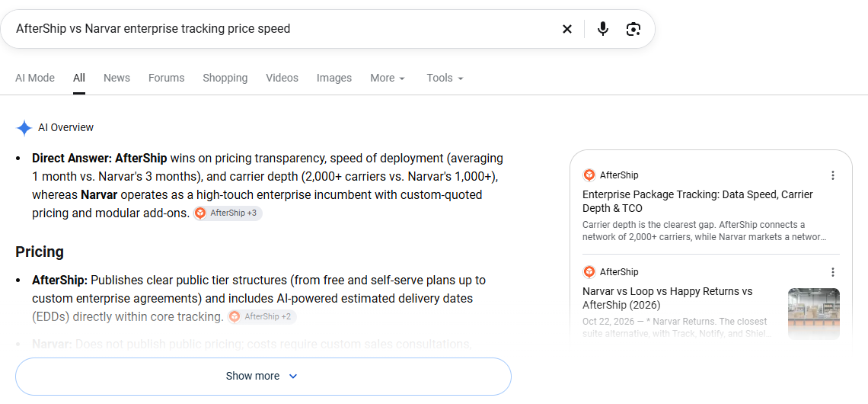Go to the Shopping tab
The height and width of the screenshot is (404, 868).
pyautogui.click(x=225, y=79)
